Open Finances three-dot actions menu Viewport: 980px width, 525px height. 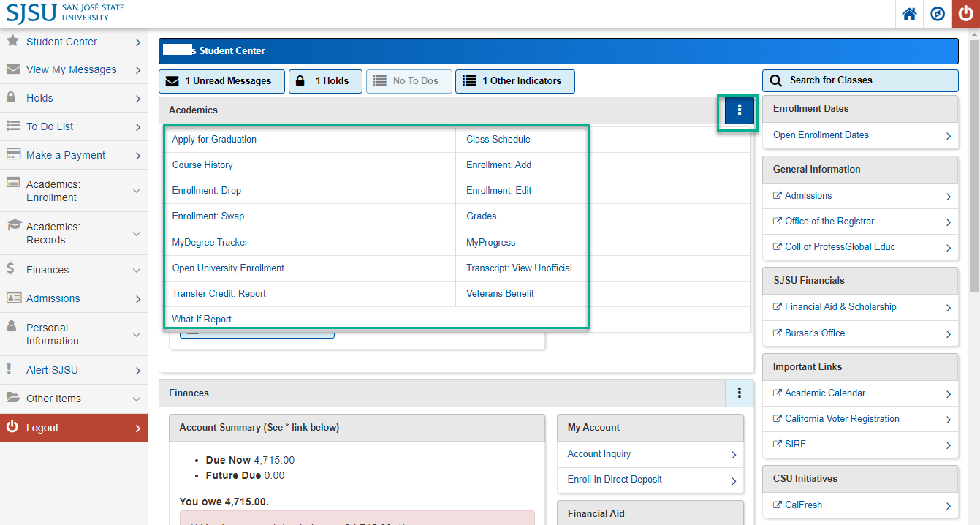pos(740,393)
